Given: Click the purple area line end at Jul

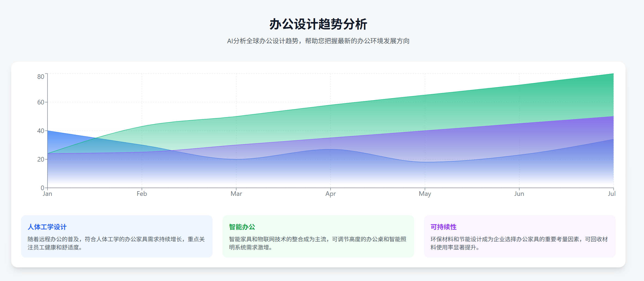Looking at the screenshot, I should point(613,116).
